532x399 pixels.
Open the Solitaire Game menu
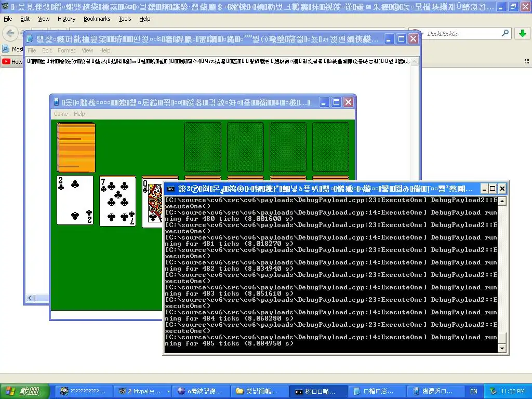(61, 114)
